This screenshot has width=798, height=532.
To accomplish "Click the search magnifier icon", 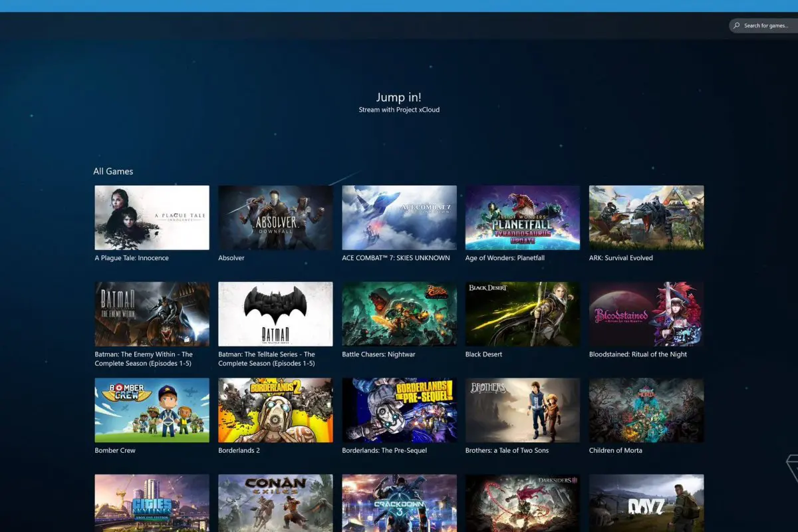I will coord(736,26).
